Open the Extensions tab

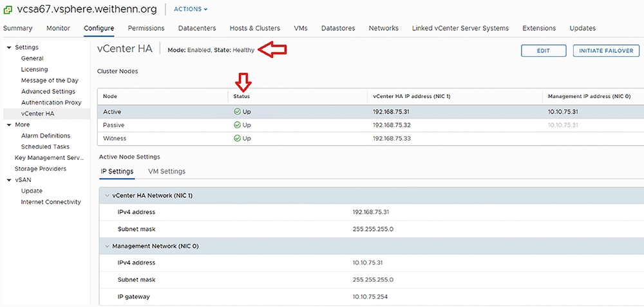tap(539, 28)
